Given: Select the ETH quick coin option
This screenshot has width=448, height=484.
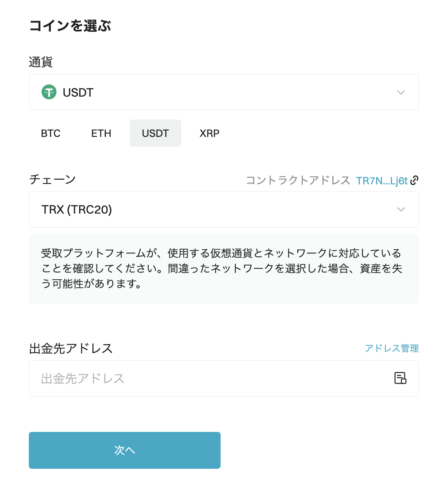Looking at the screenshot, I should point(101,134).
